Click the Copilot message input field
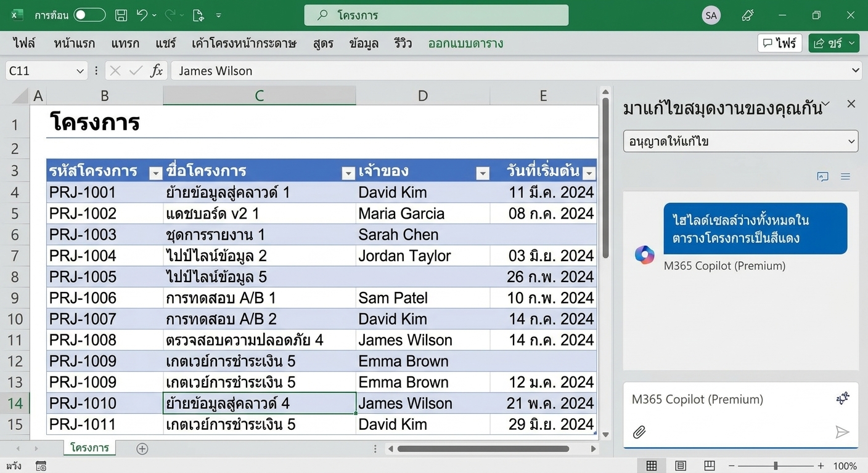 (x=740, y=414)
